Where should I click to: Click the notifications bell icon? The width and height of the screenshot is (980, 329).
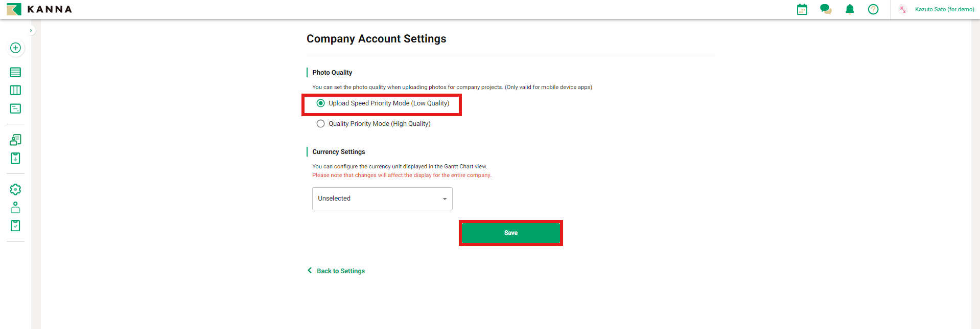(850, 9)
